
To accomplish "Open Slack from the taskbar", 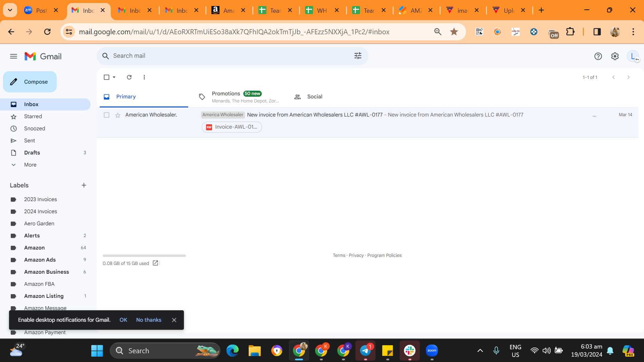I will [410, 351].
